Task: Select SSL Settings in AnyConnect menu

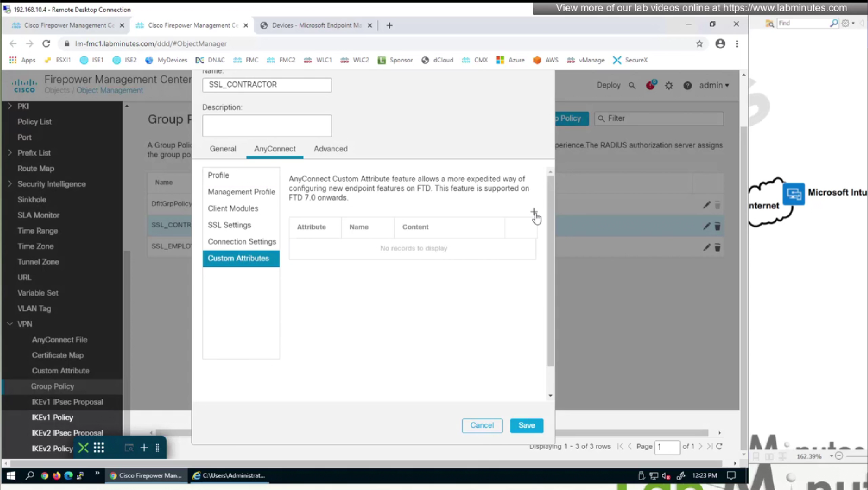Action: point(229,225)
